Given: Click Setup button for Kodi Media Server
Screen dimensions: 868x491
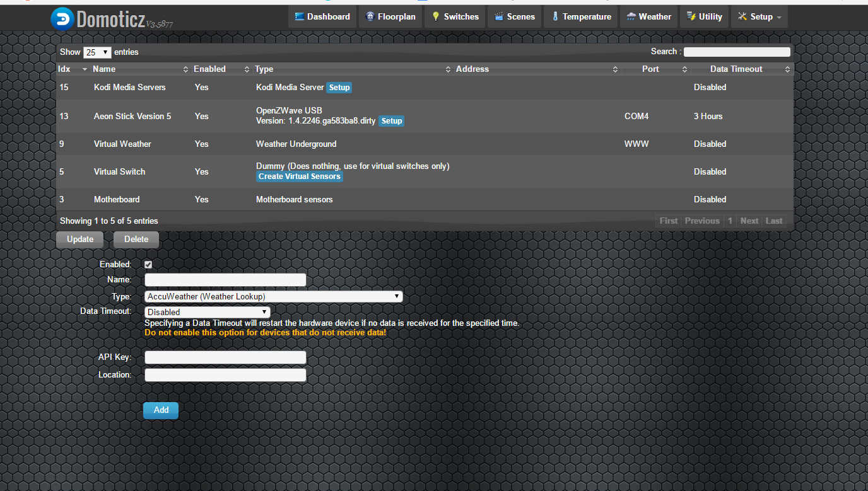Looking at the screenshot, I should tap(339, 88).
